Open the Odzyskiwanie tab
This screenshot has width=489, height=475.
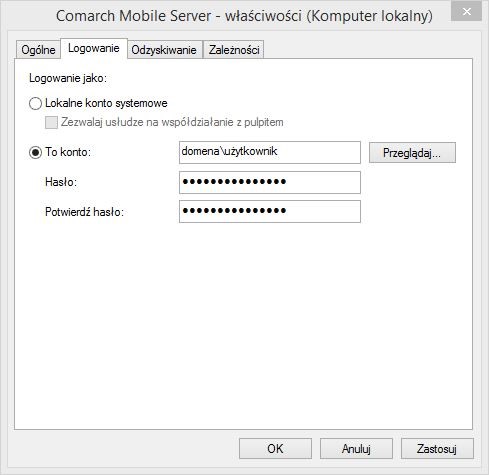(164, 50)
